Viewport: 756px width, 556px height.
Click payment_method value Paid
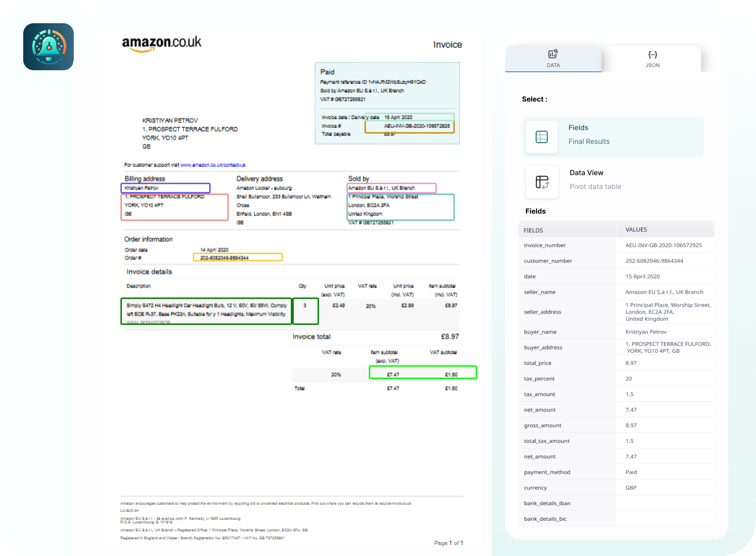(631, 472)
